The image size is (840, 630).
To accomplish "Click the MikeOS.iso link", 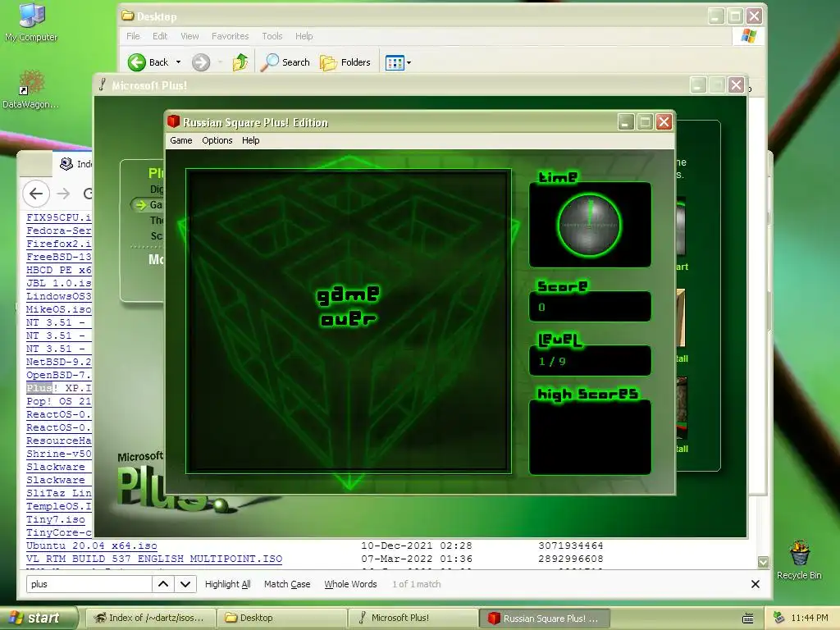I will tap(59, 309).
